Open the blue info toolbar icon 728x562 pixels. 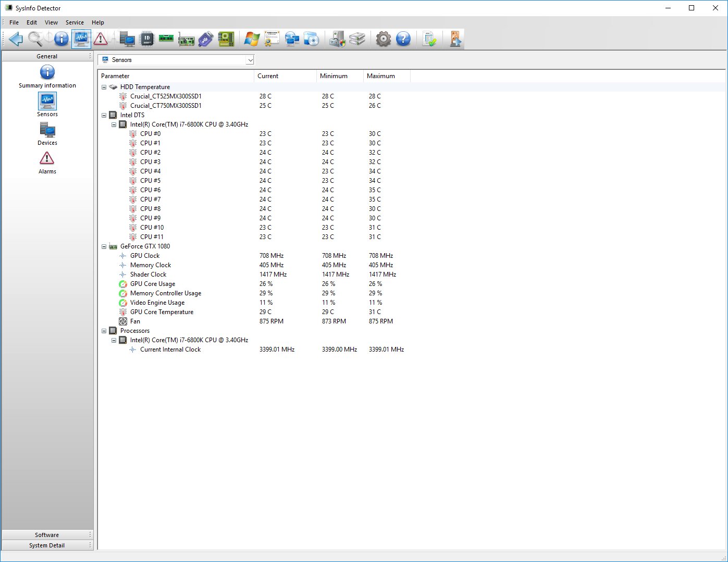[x=61, y=39]
